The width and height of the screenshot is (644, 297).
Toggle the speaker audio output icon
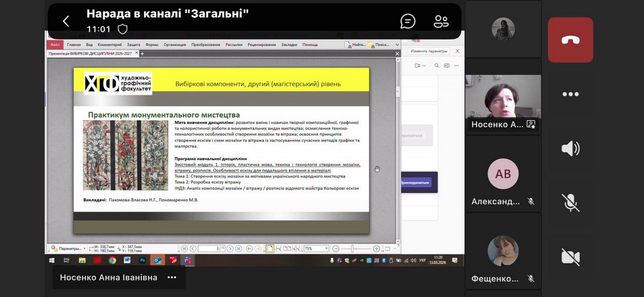(x=571, y=148)
